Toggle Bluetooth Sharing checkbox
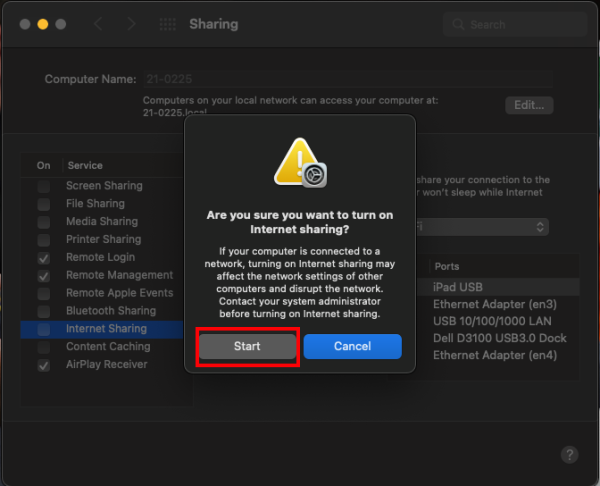 [44, 311]
